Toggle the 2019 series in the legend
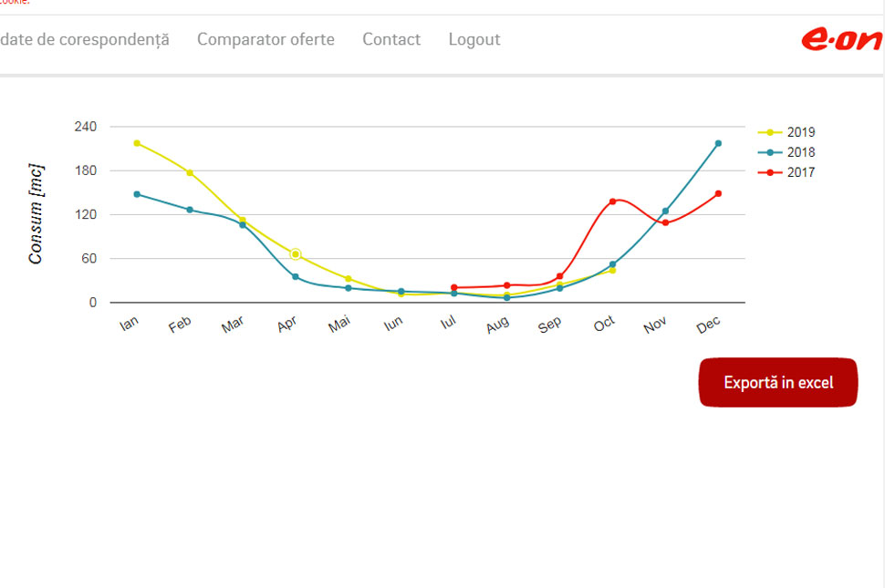Image resolution: width=885 pixels, height=588 pixels. click(786, 132)
